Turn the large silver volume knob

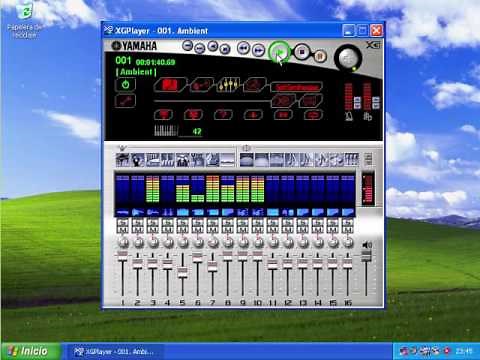tap(348, 58)
